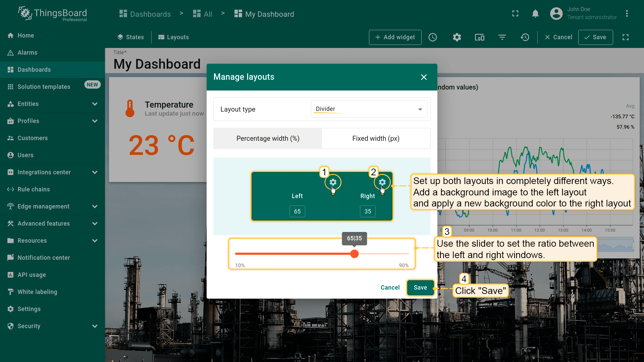Screen dimensions: 644x362
Task: Open entity aliases icon in toolbar
Action: 479,37
